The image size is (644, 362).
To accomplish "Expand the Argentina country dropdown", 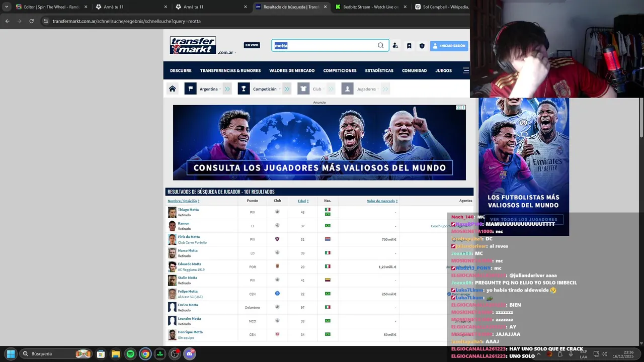I will (209, 89).
